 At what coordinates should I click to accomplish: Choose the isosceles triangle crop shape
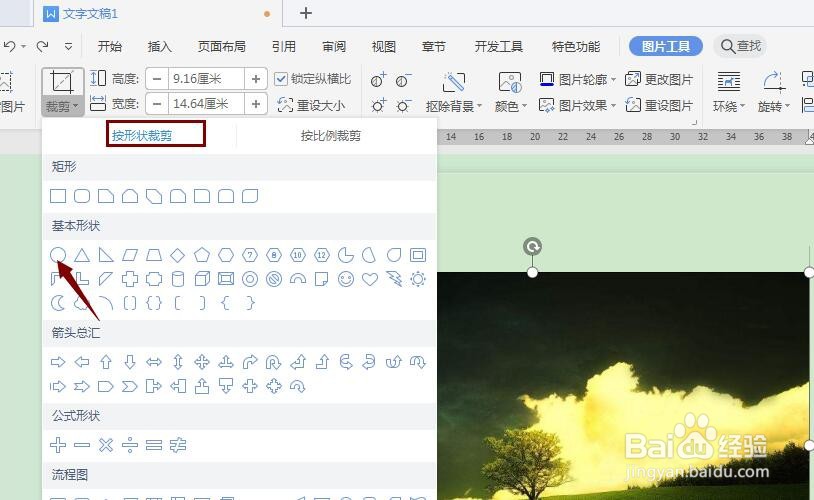[82, 255]
